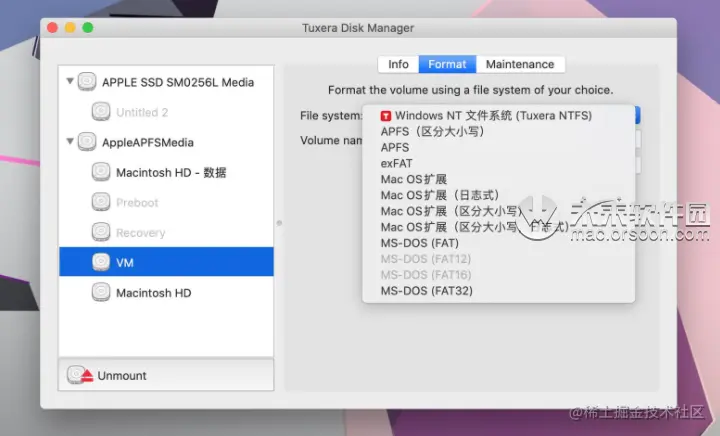This screenshot has height=436, width=720.
Task: Click the sidebar split divider handle
Action: click(279, 223)
